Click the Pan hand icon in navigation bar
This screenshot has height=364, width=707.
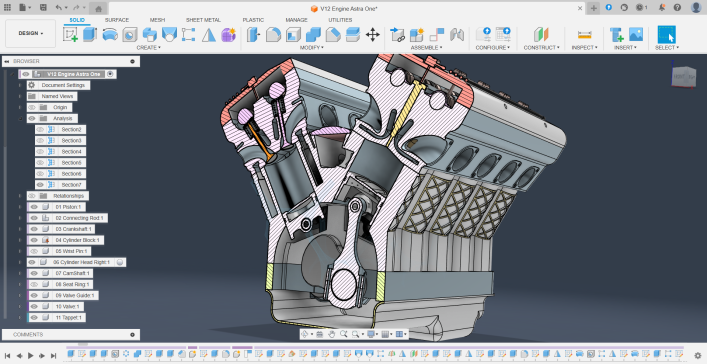click(x=331, y=334)
